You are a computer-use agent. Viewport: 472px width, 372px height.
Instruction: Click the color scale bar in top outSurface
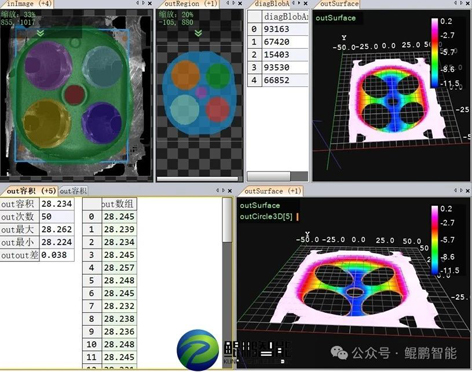click(x=435, y=53)
